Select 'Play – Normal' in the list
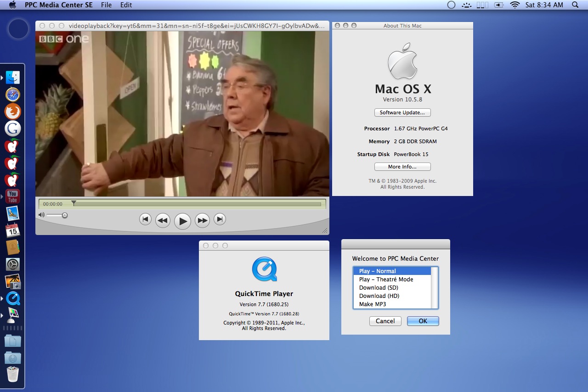Image resolution: width=588 pixels, height=392 pixels. (x=392, y=271)
